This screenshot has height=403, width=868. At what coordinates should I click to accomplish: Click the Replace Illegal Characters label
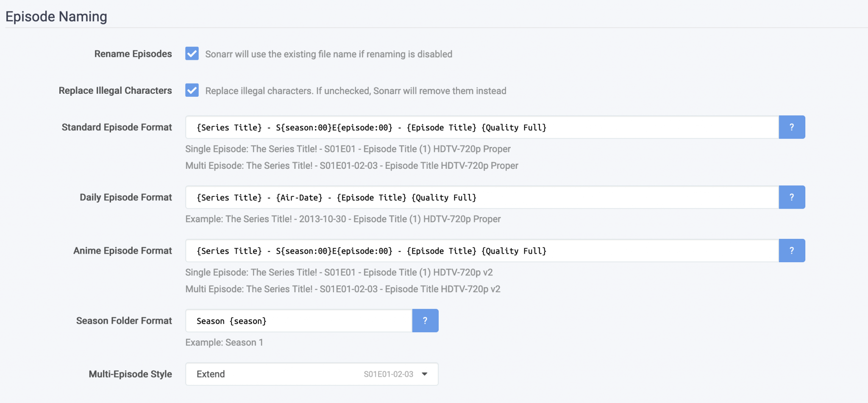point(115,90)
